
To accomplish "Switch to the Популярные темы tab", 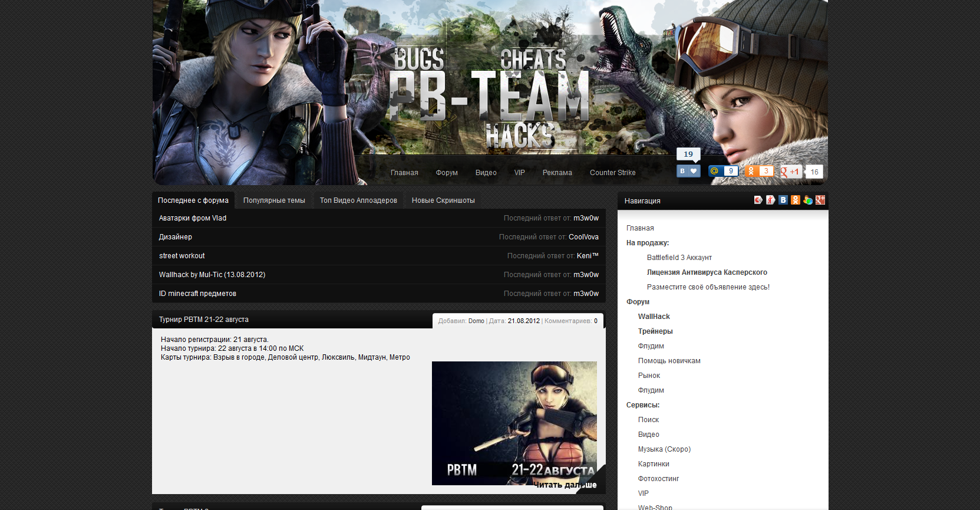I will coord(274,200).
